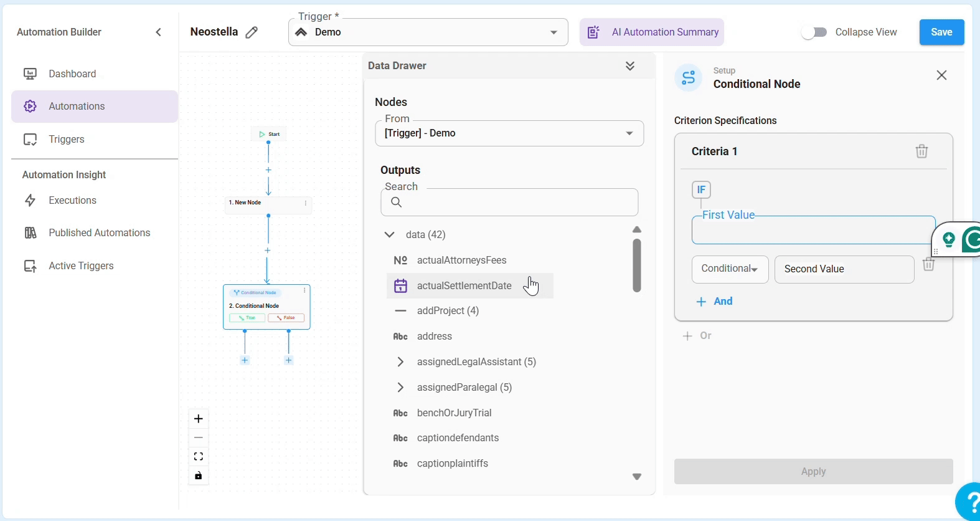Click the outputs list scroll up arrow

tap(637, 230)
